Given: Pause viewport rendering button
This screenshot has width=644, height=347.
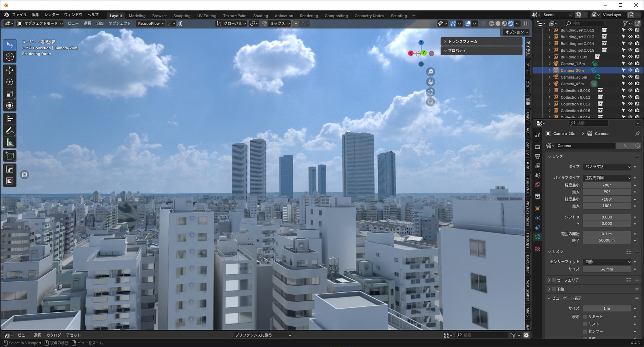Looking at the screenshot, I should (526, 23).
